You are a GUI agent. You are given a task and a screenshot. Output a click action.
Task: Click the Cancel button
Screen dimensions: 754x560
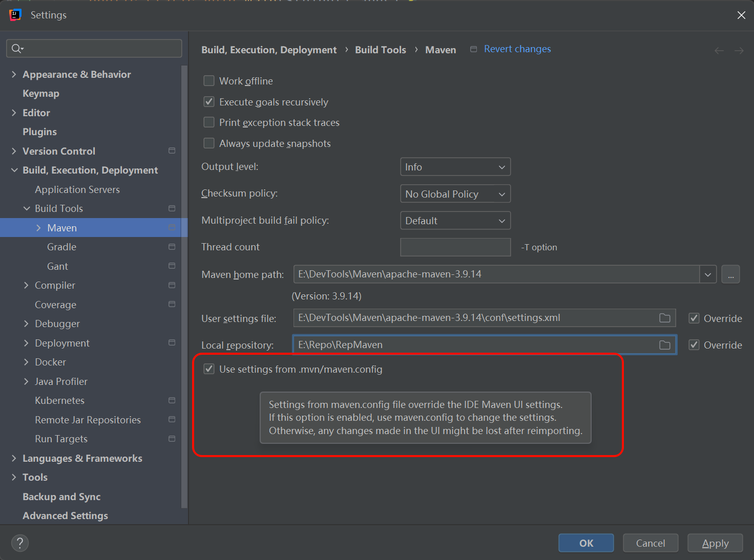651,543
